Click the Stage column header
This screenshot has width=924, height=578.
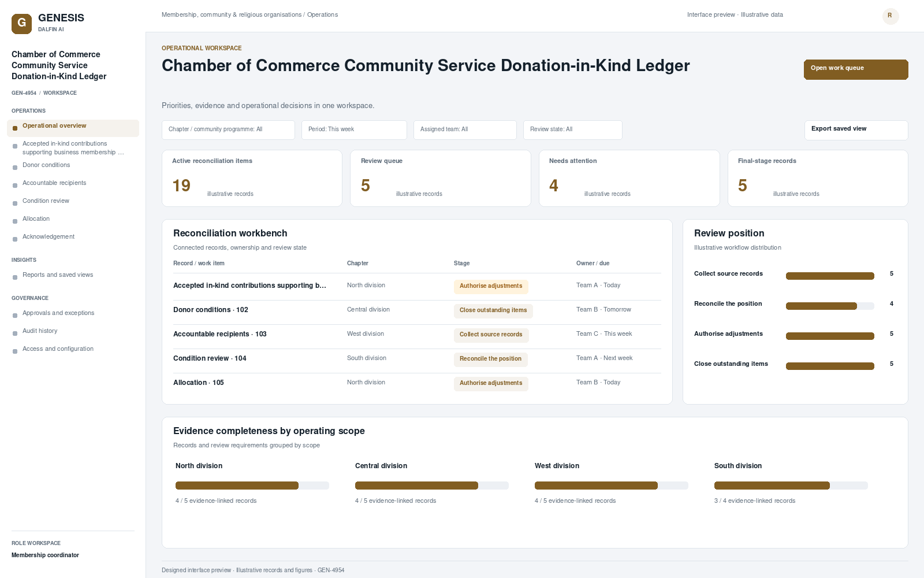pos(461,264)
